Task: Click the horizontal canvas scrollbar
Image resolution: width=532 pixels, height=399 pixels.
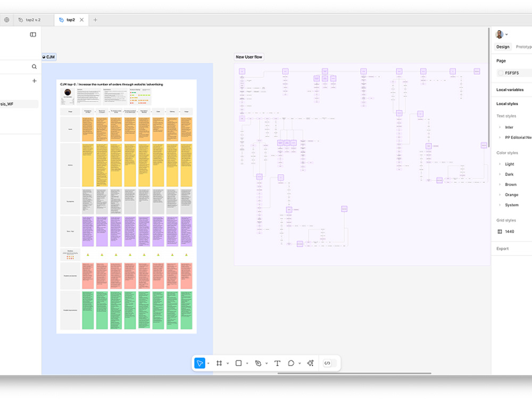Action: tap(354, 373)
